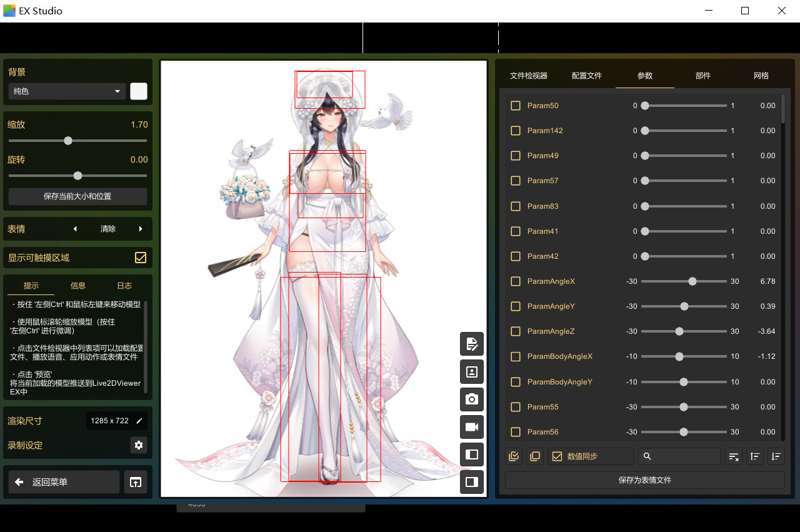The height and width of the screenshot is (532, 800).
Task: Click the camera screenshot icon
Action: (x=472, y=399)
